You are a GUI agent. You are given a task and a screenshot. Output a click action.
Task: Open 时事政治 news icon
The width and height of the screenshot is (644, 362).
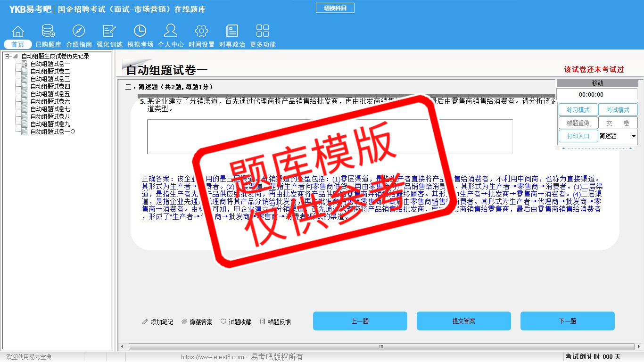point(232,31)
